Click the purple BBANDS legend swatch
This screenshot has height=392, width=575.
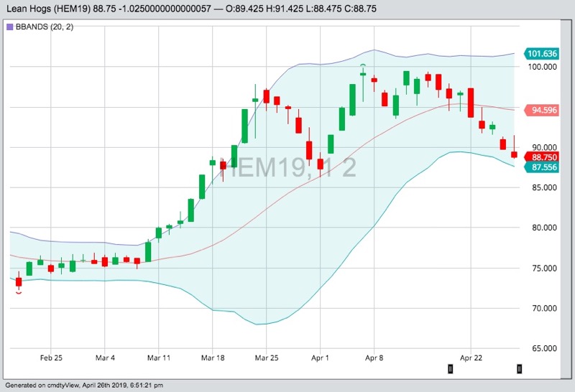point(9,27)
